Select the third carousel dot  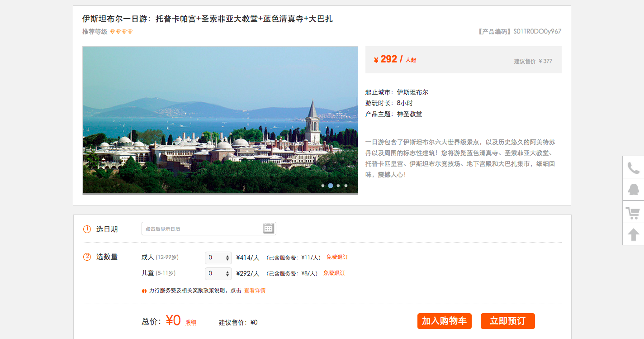[338, 186]
